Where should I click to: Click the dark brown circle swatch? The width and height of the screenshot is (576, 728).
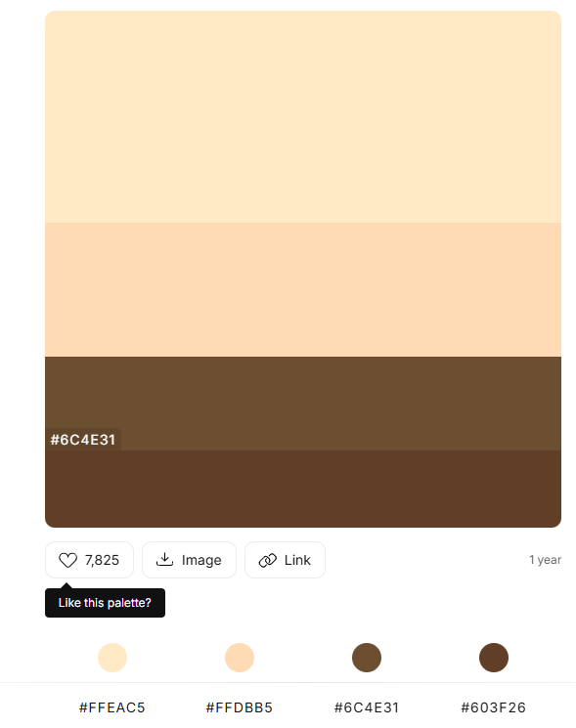click(x=494, y=658)
